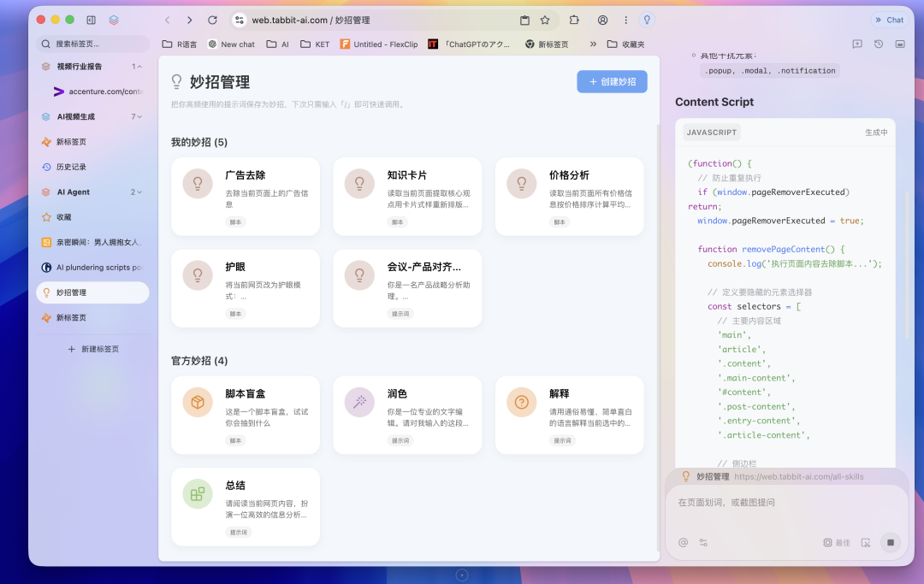The width and height of the screenshot is (924, 584).
Task: Switch to the 历史记录 sidebar item
Action: coord(92,167)
